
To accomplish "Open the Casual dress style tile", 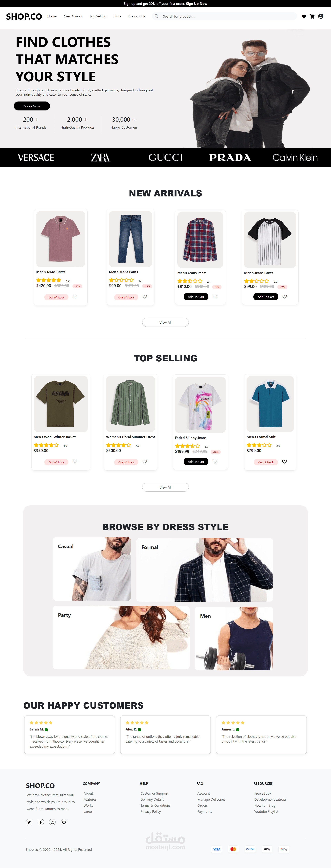I will 92,569.
